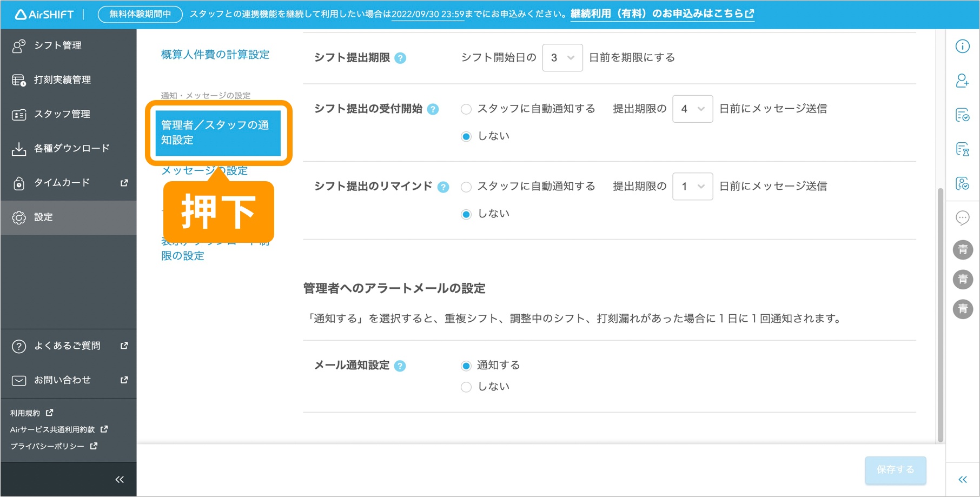Open the シフト提出期限 days dropdown
980x497 pixels.
pos(562,57)
